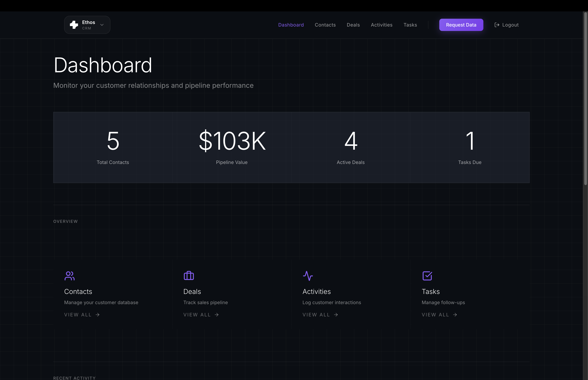Open Tasks from the top navigation
The image size is (588, 380).
(410, 25)
